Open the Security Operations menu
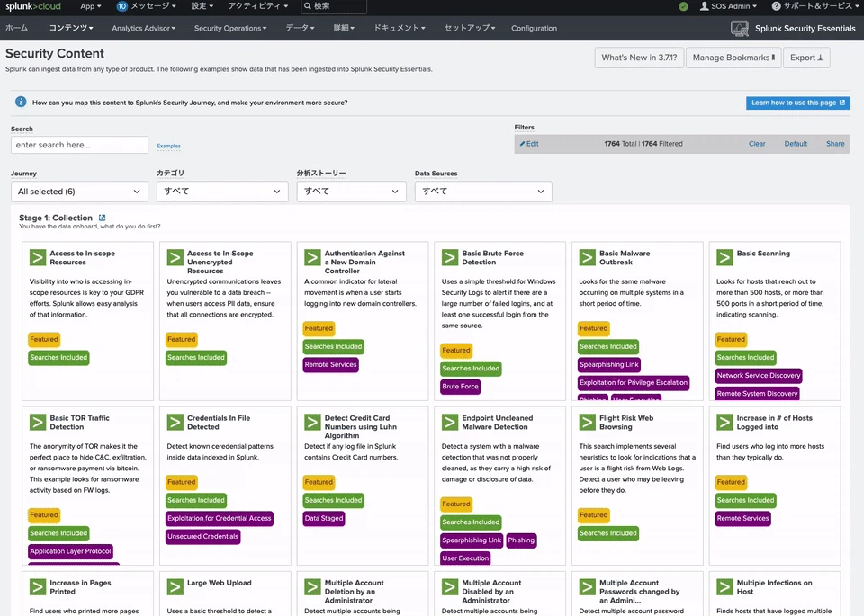 coord(230,28)
